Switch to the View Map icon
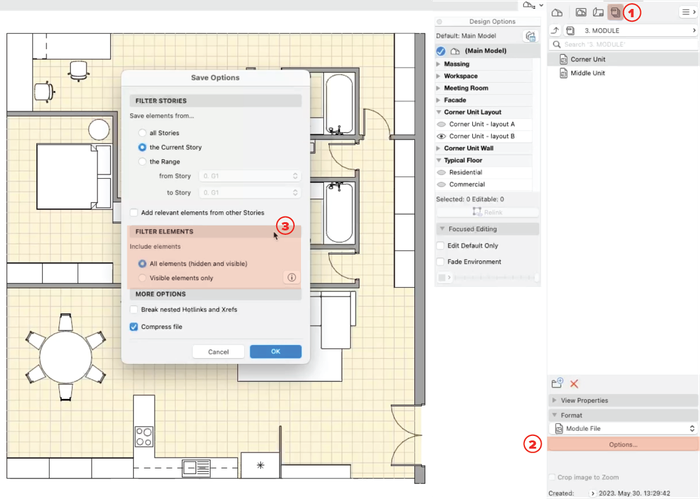 click(581, 12)
